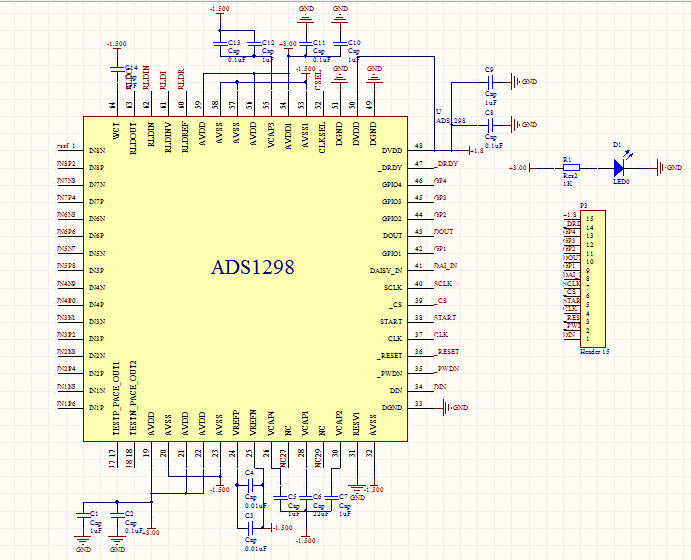Select the 'Header 15' designator comment
Screen dimensions: 691x560
[x=595, y=352]
